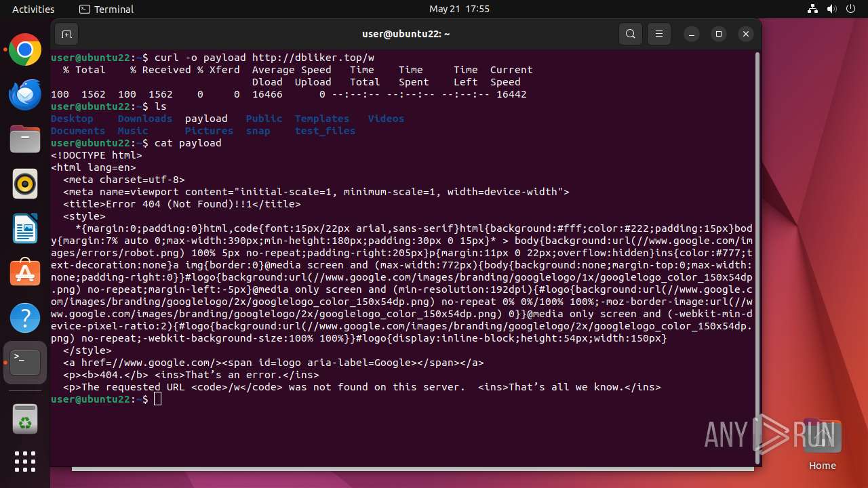Click the 'snap' directory in ls output
This screenshot has width=868, height=488.
pos(258,131)
